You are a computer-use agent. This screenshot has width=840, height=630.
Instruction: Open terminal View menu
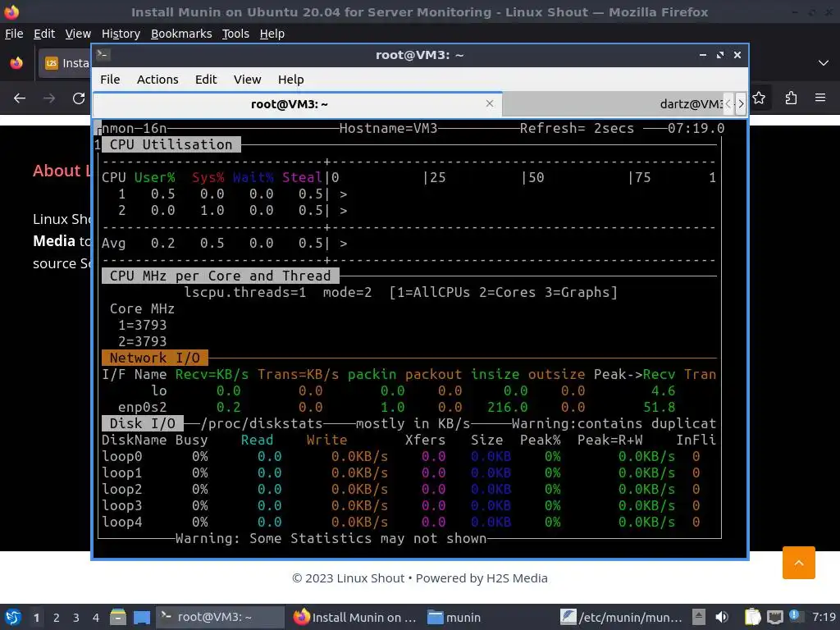point(247,80)
